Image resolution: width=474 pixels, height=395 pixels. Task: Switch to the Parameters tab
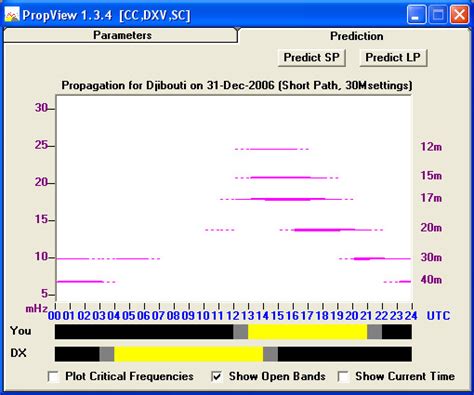pos(122,35)
